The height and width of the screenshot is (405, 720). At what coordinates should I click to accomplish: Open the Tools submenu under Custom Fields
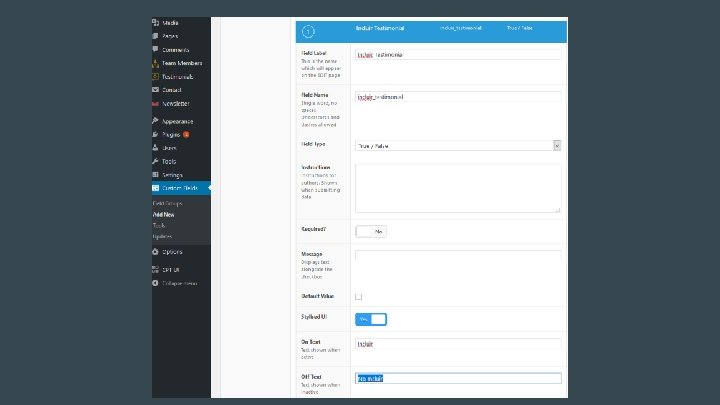pyautogui.click(x=159, y=225)
